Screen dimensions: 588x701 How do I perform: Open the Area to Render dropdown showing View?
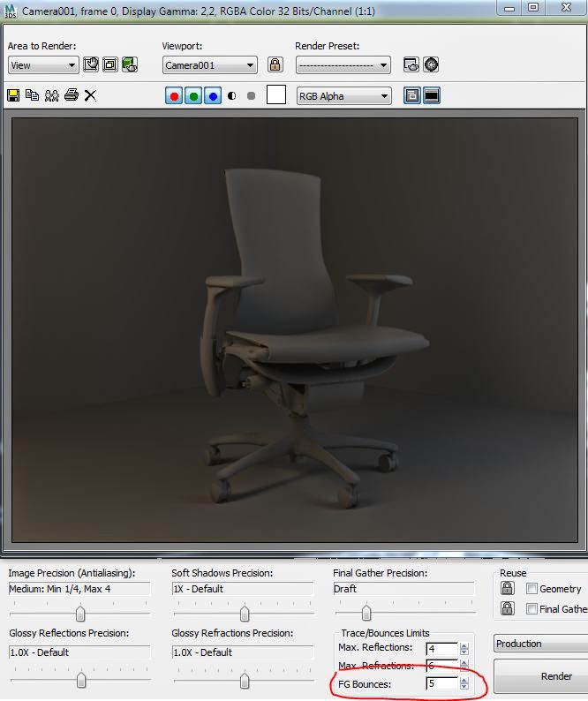[43, 65]
